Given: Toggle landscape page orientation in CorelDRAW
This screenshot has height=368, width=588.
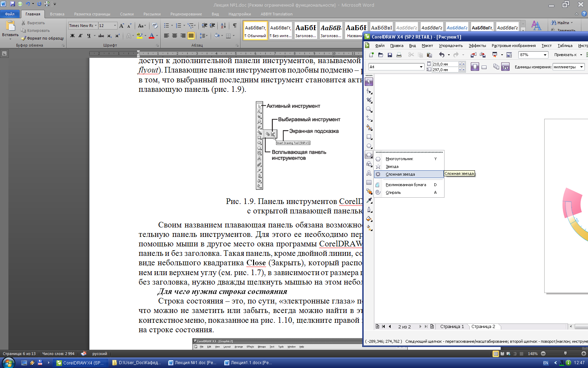Looking at the screenshot, I should [484, 67].
